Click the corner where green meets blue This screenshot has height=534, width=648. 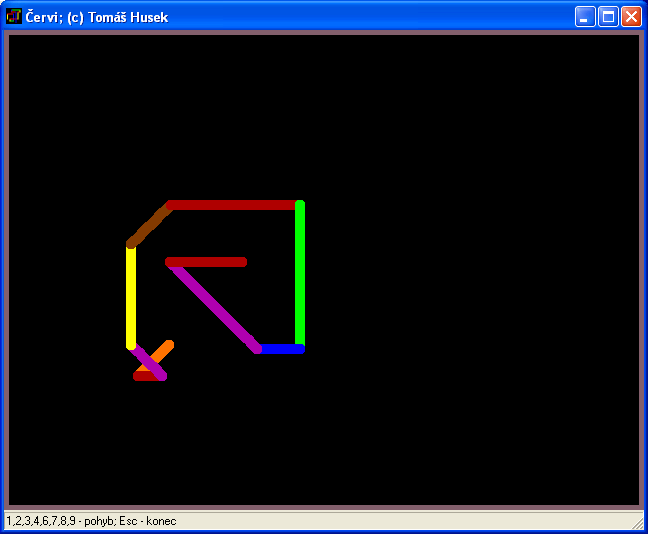[x=300, y=348]
